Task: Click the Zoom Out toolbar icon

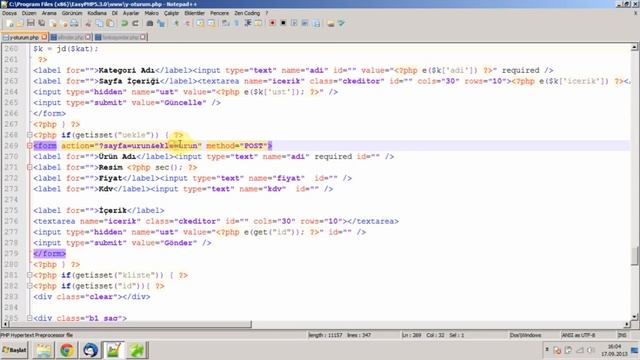Action: pos(187,23)
